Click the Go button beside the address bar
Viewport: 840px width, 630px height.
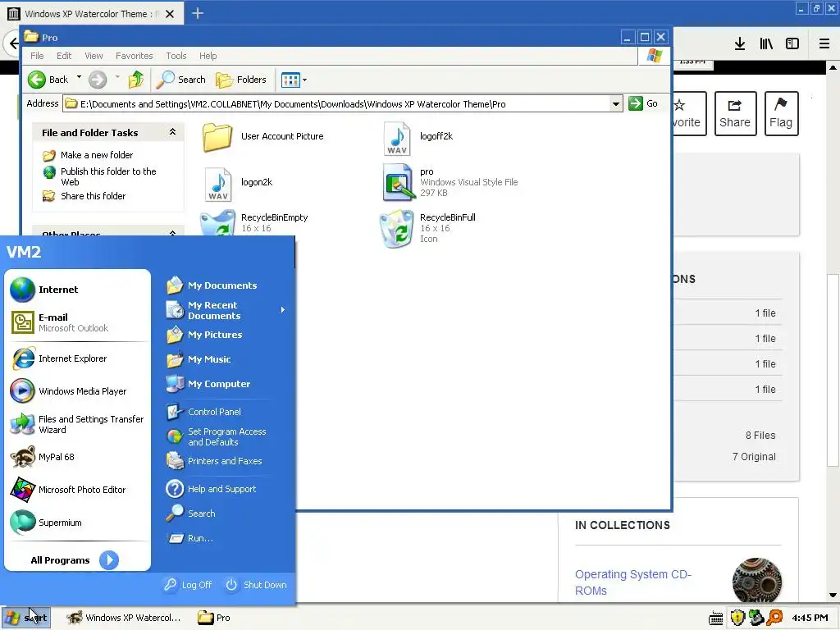643,103
